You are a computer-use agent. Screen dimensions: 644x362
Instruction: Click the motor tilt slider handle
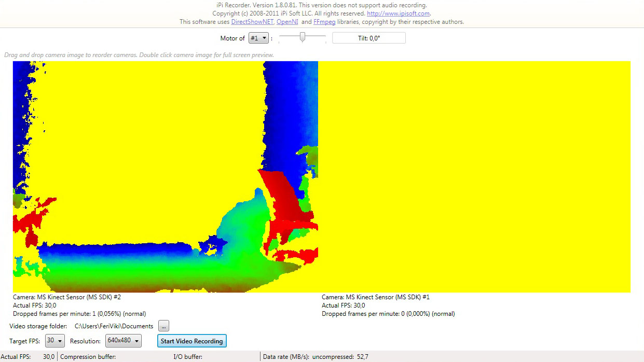tap(302, 37)
